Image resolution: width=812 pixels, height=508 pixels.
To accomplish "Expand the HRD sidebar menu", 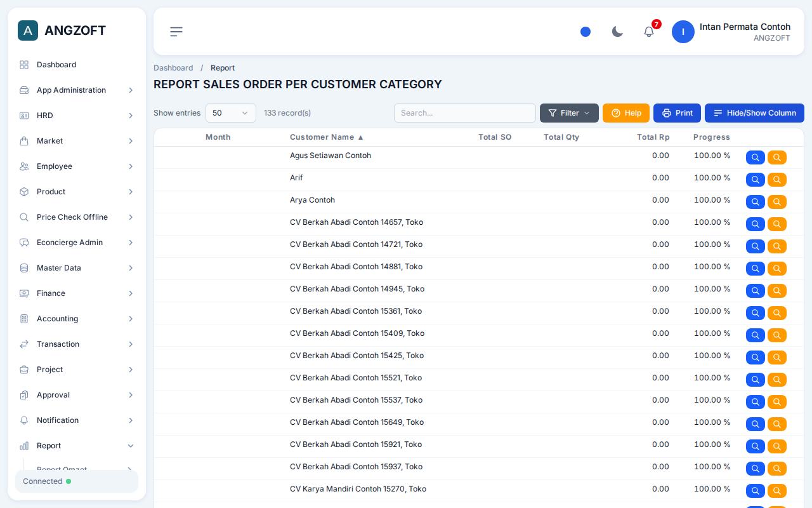I will 77,116.
